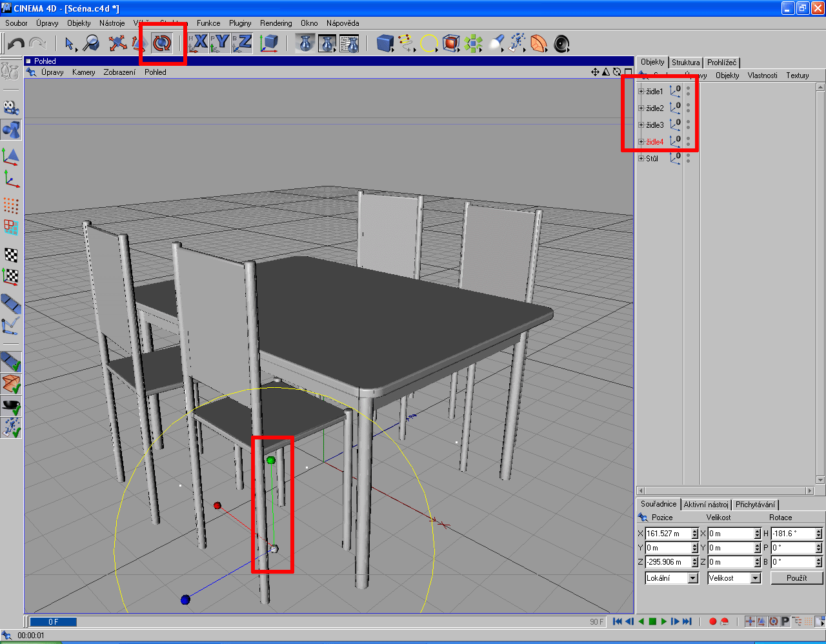The image size is (826, 644).
Task: Render the active view vase icon
Action: tap(306, 43)
